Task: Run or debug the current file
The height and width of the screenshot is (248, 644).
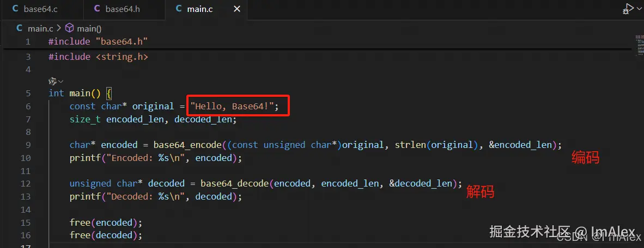Action: 628,9
